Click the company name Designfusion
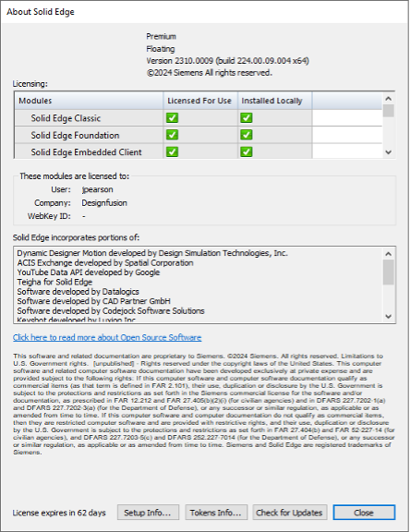Screen dimensions: 410x532 (x=104, y=203)
